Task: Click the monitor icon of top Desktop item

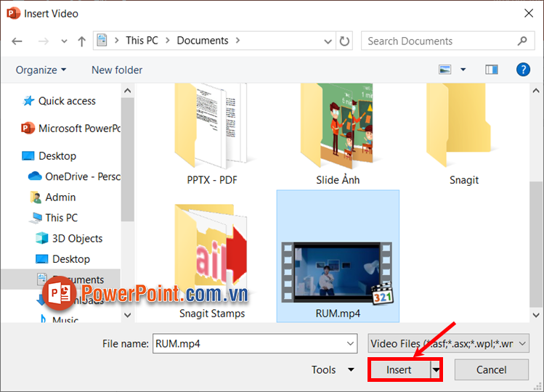Action: (28, 156)
